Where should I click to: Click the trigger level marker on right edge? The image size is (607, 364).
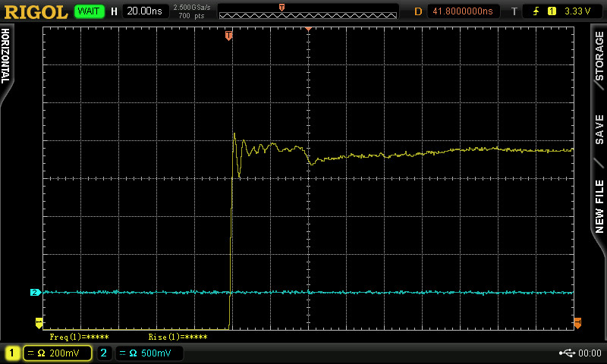tap(577, 322)
